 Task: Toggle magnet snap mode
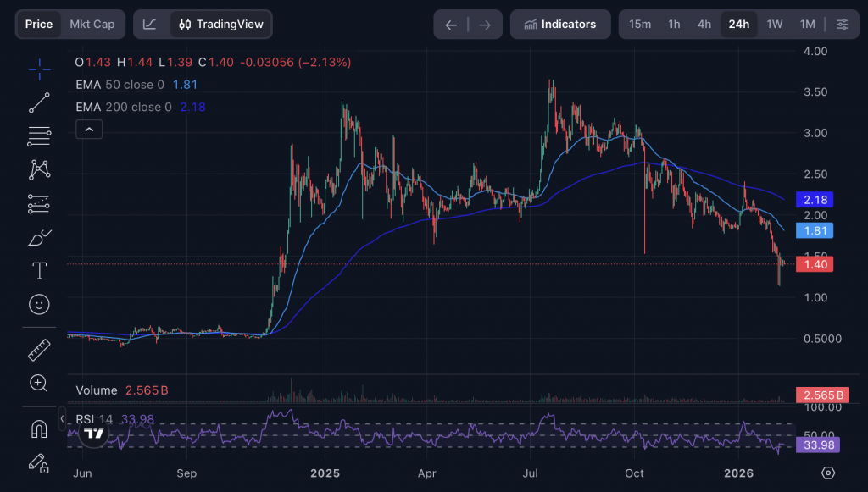[39, 428]
